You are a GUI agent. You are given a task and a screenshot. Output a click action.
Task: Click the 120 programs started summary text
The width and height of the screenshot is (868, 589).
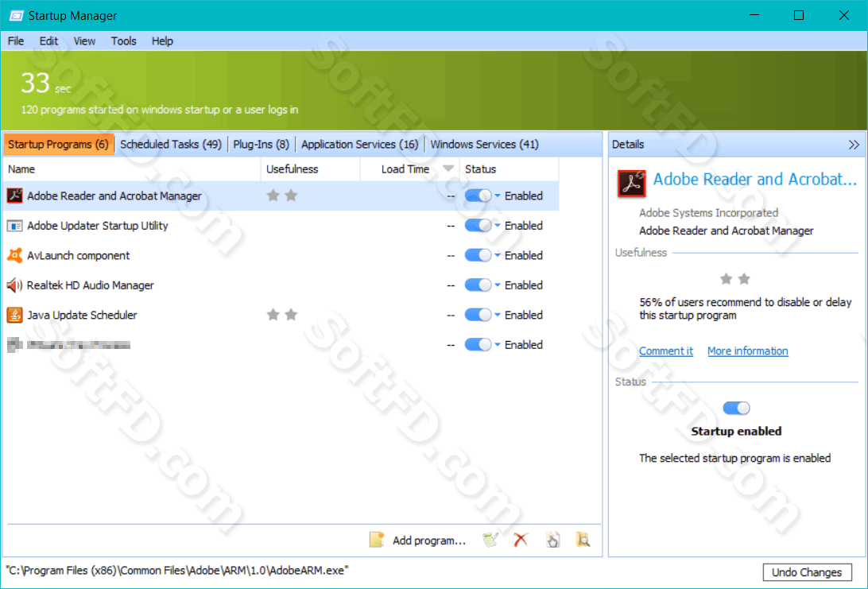pyautogui.click(x=160, y=110)
